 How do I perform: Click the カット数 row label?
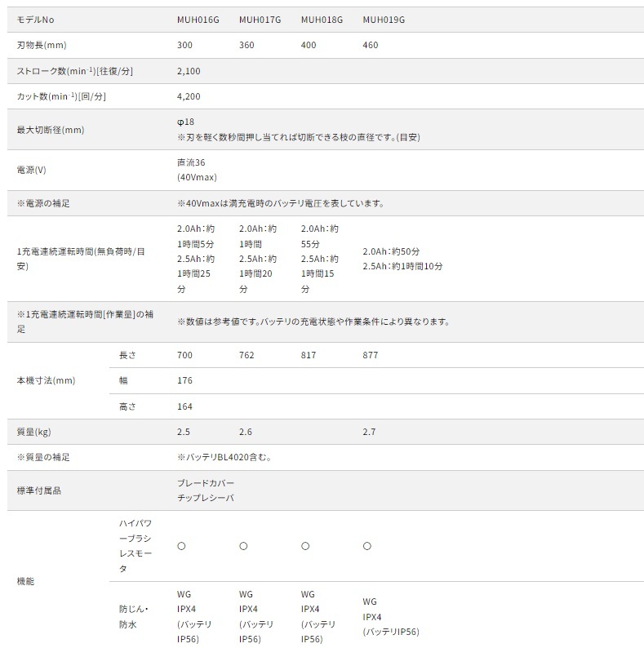(x=61, y=96)
